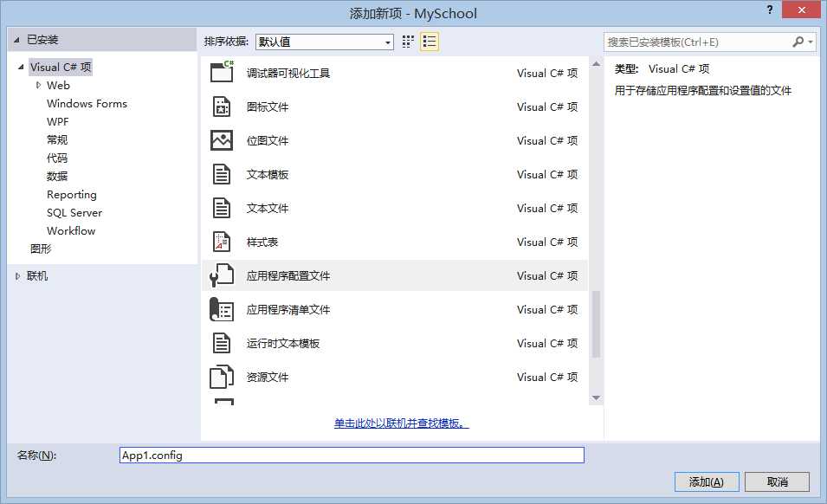The width and height of the screenshot is (827, 504).
Task: Select the Workflow category
Action: click(x=71, y=231)
